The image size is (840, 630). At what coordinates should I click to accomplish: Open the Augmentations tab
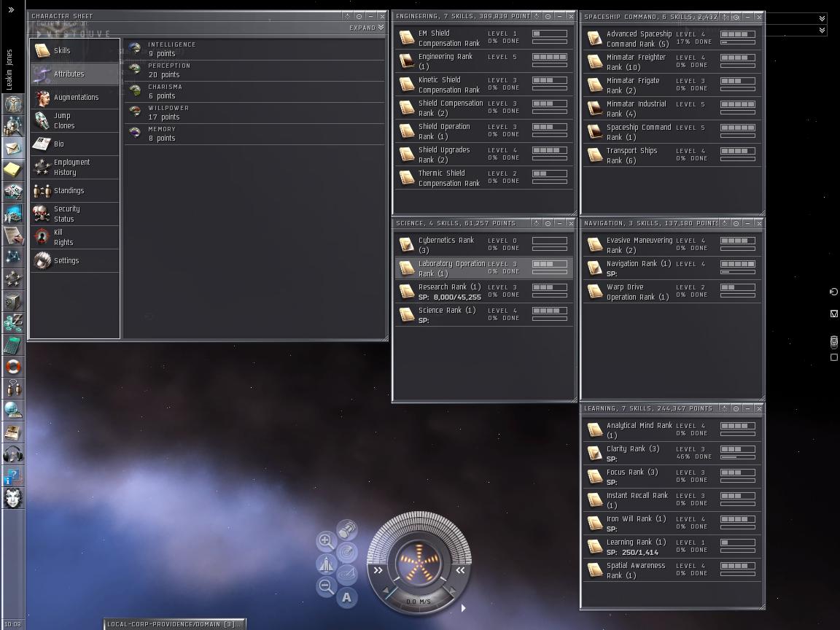point(75,98)
